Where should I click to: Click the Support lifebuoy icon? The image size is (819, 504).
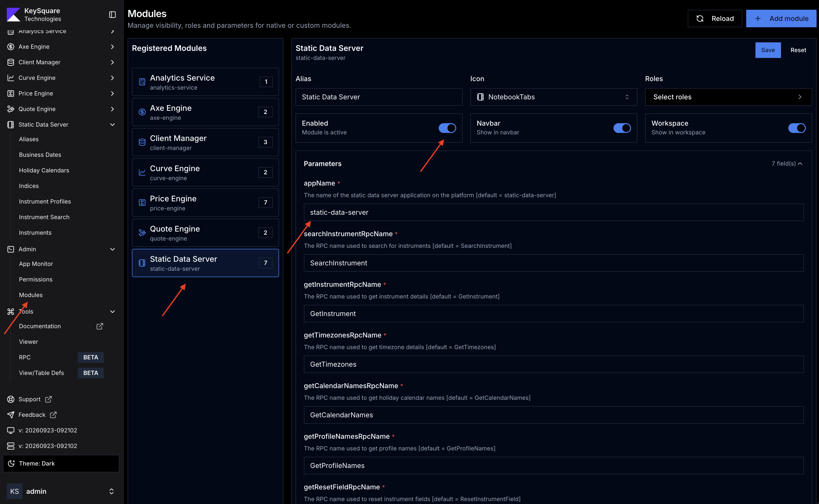(x=11, y=399)
